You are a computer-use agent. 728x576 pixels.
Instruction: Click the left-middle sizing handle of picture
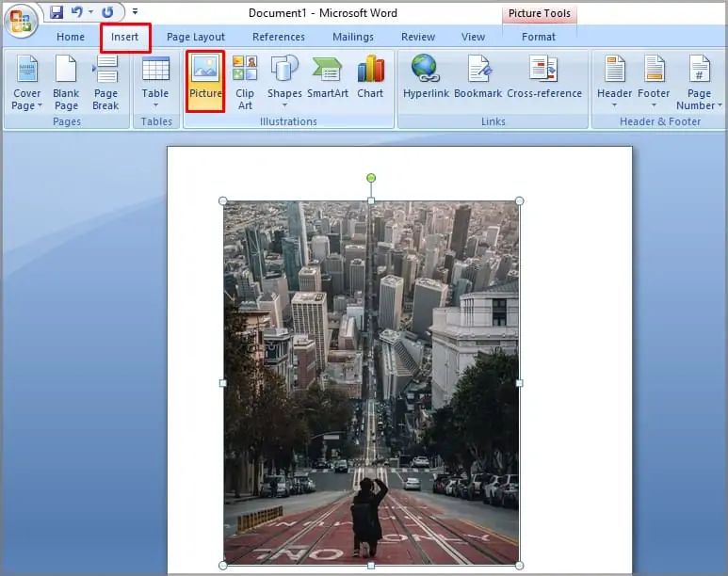pos(223,383)
